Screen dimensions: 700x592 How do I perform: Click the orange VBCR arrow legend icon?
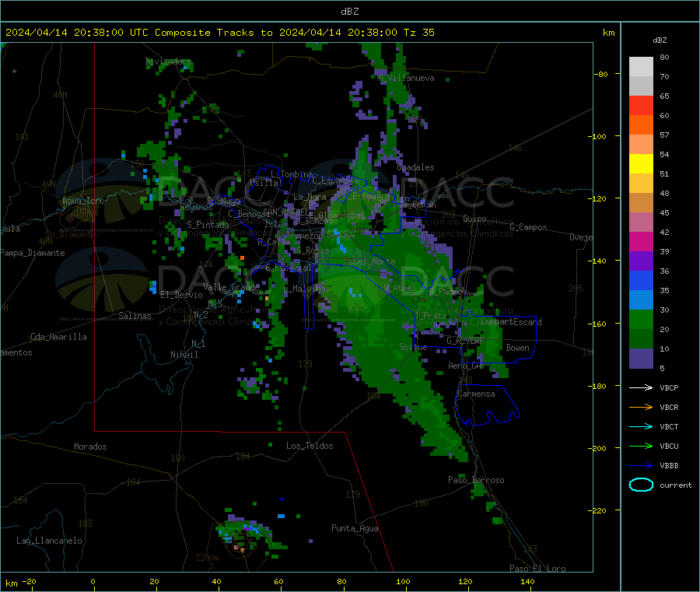coord(641,407)
